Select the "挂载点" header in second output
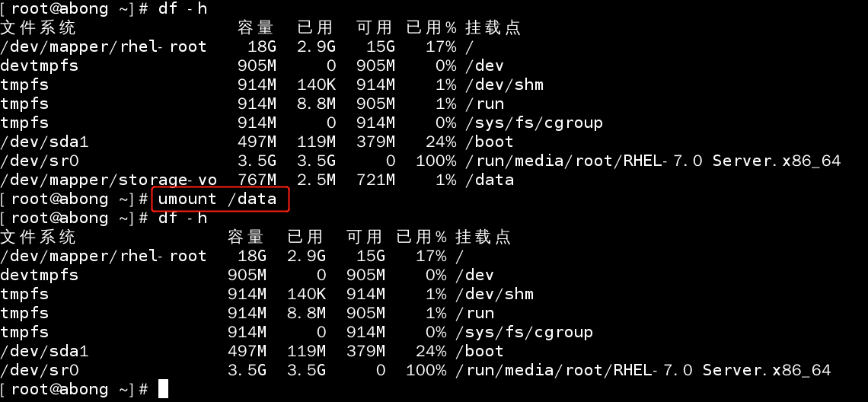Screen dimensions: 868x402 point(483,237)
